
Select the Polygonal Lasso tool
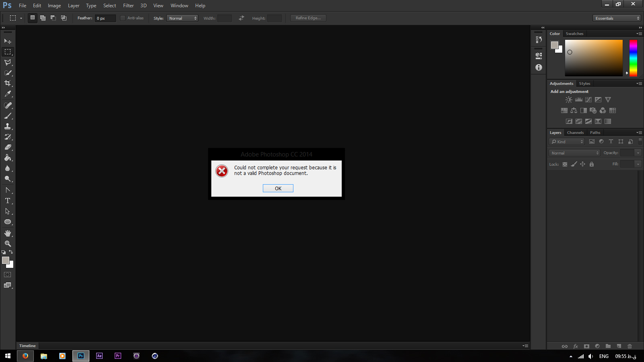(x=8, y=62)
